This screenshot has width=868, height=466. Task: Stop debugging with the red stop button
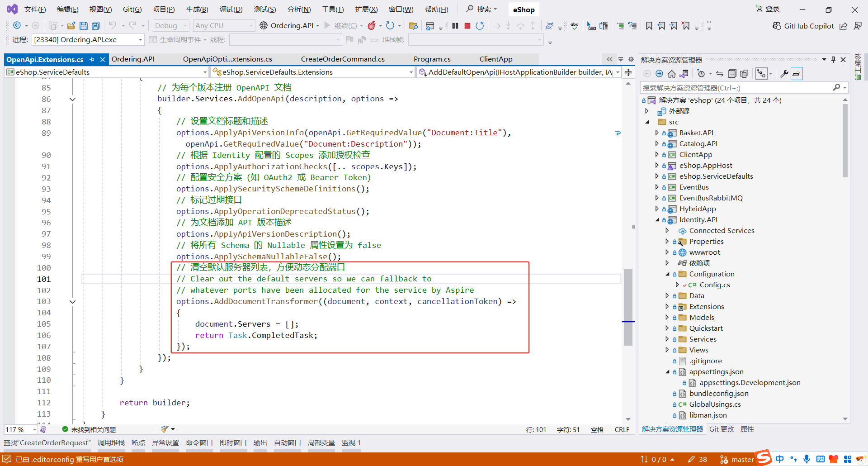click(467, 26)
